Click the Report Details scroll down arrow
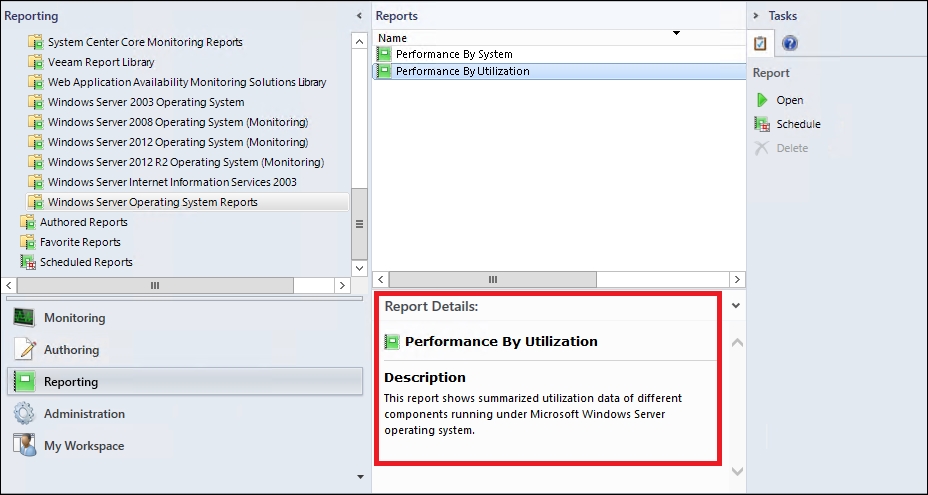928x495 pixels. coord(737,471)
